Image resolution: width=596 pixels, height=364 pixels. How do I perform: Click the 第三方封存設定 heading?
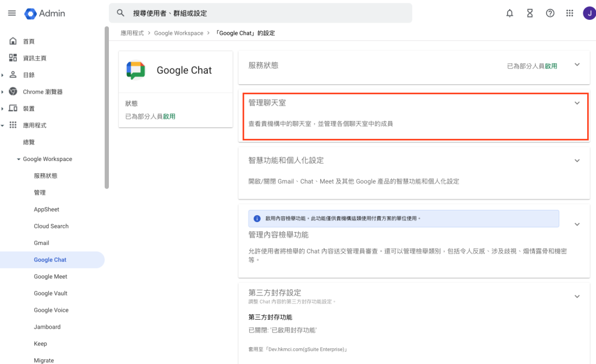[275, 292]
